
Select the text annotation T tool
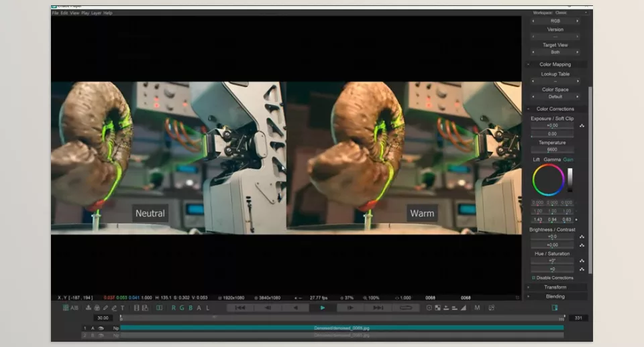[x=122, y=307]
